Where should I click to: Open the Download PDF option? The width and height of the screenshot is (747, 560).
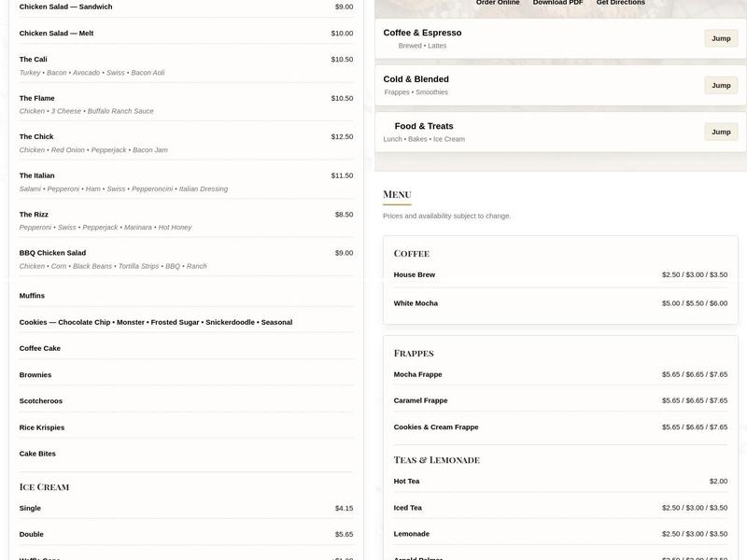[557, 3]
